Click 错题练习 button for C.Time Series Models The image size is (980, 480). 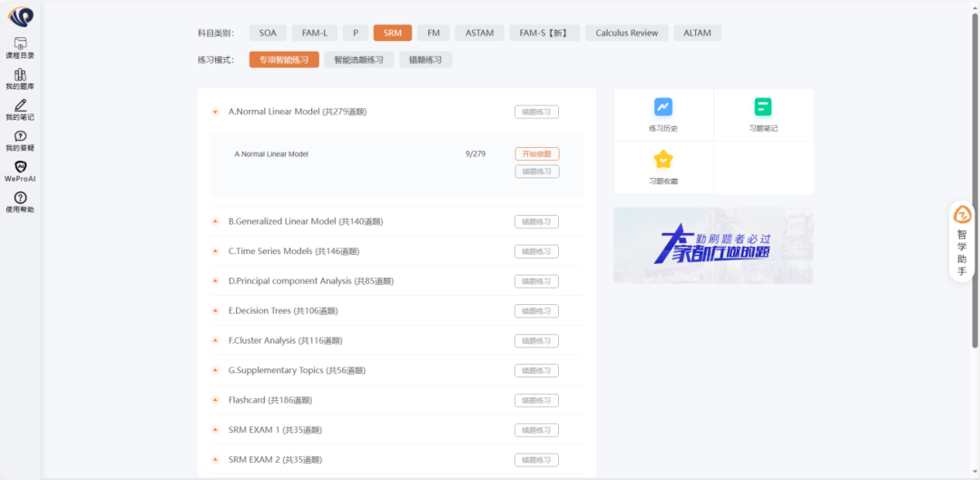point(536,251)
